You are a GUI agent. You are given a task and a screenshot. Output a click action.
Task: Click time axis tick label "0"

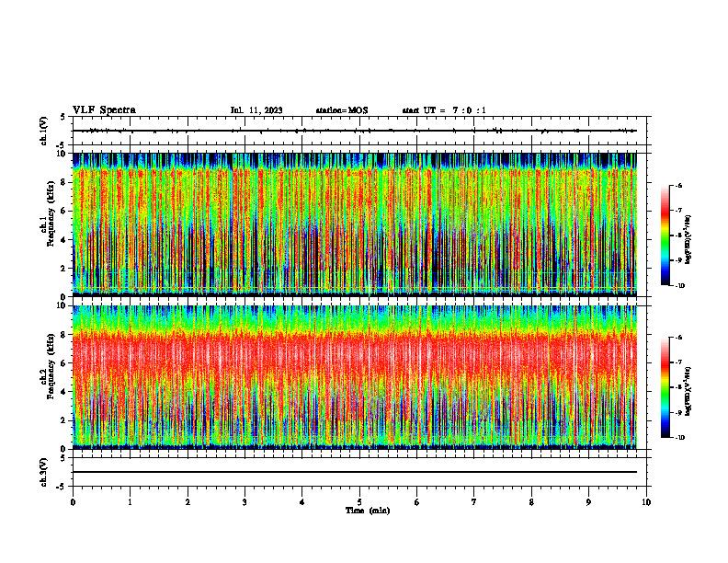[x=73, y=502]
